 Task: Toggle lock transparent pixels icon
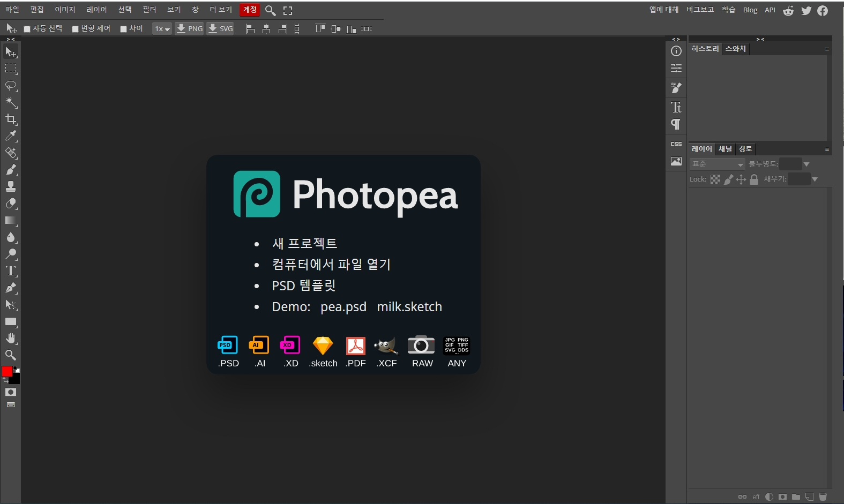tap(715, 179)
